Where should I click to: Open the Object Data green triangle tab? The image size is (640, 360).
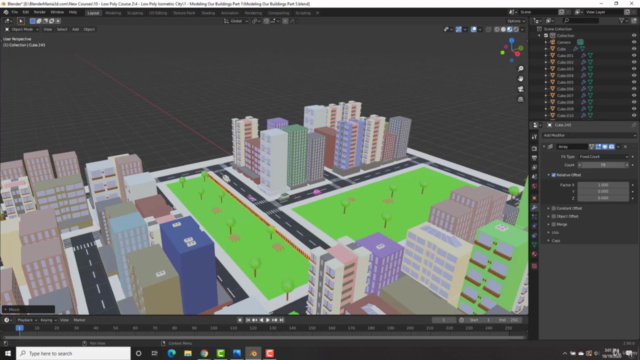(x=534, y=245)
